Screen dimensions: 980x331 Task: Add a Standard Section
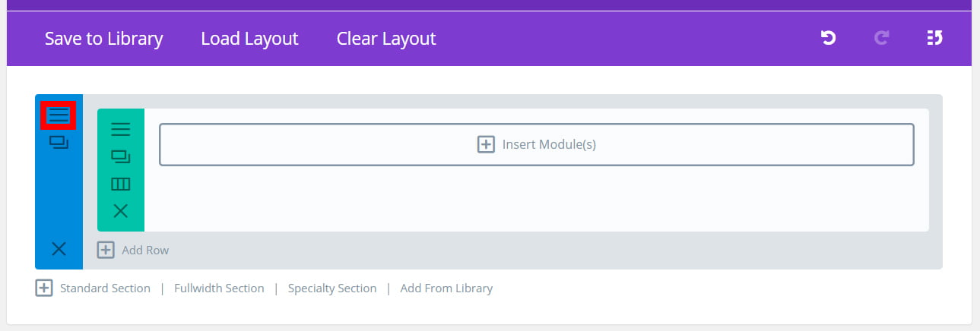[105, 288]
